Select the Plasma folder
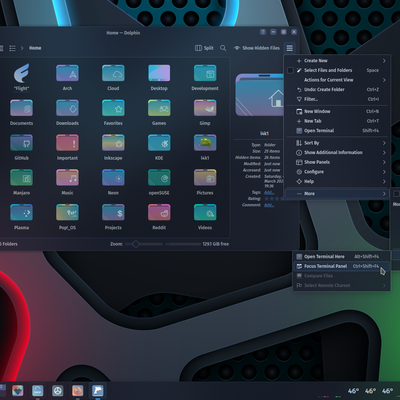400x400 pixels. [x=21, y=216]
